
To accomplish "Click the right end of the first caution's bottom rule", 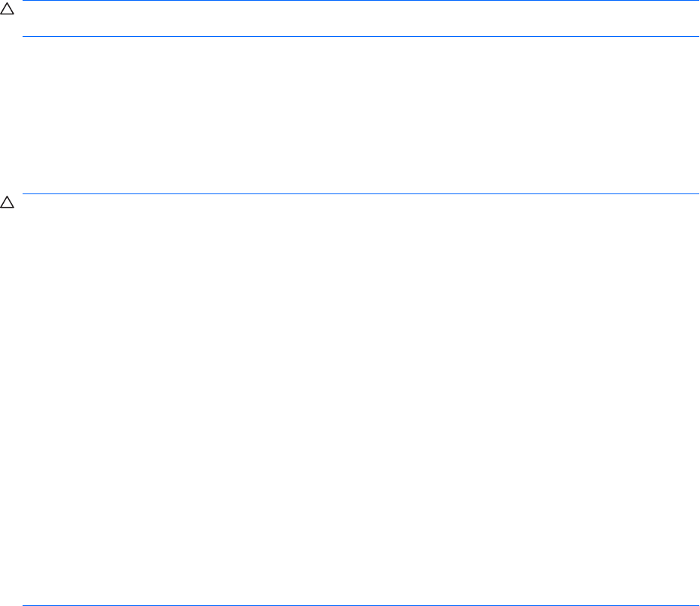I will click(x=696, y=36).
